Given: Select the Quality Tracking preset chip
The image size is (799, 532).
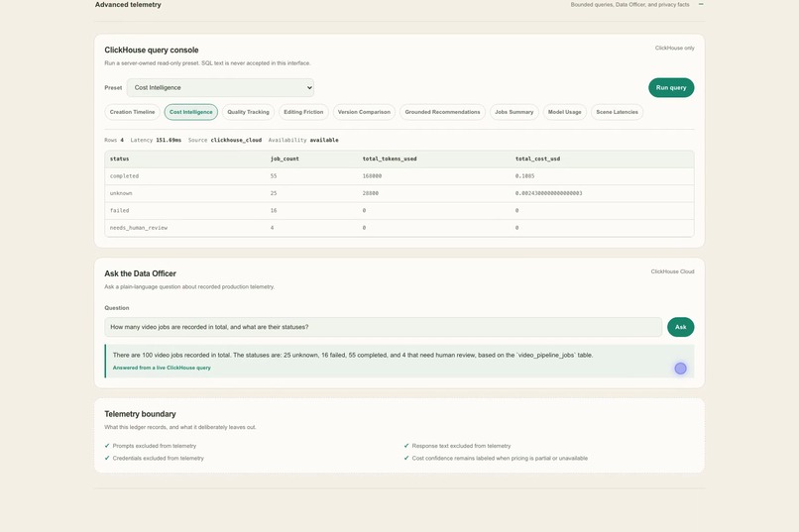Looking at the screenshot, I should (248, 112).
